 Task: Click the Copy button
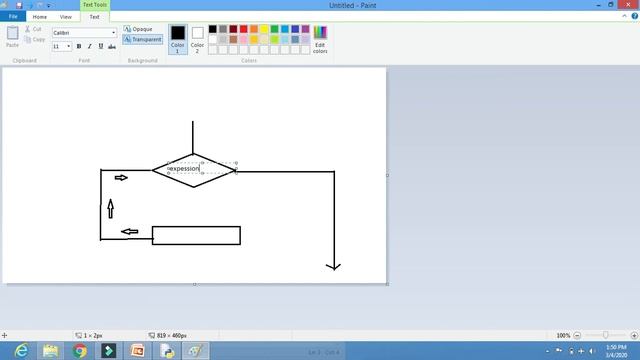click(x=35, y=40)
